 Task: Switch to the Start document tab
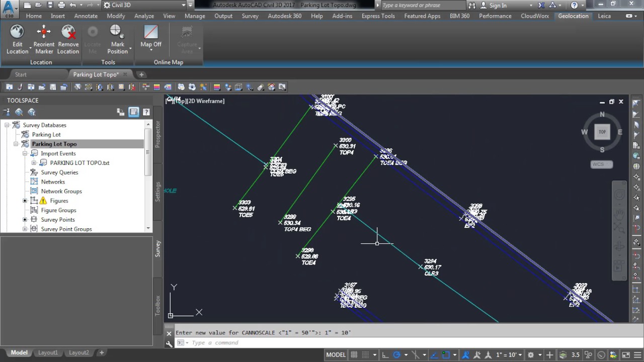pos(21,74)
